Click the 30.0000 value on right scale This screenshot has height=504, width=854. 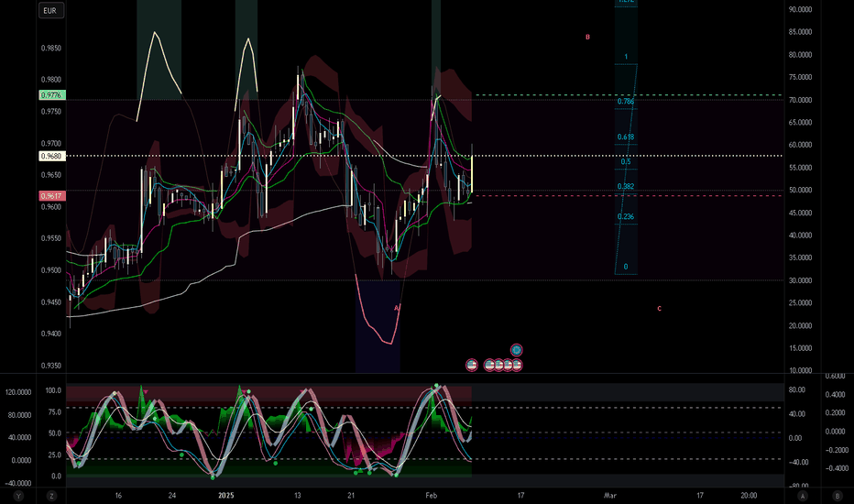pyautogui.click(x=800, y=280)
